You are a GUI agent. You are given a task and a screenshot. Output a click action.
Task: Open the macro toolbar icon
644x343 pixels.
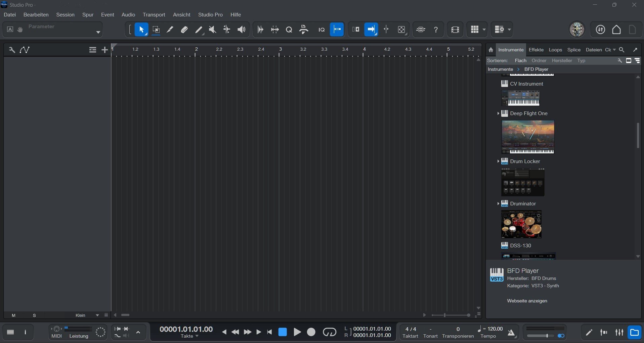coord(421,30)
